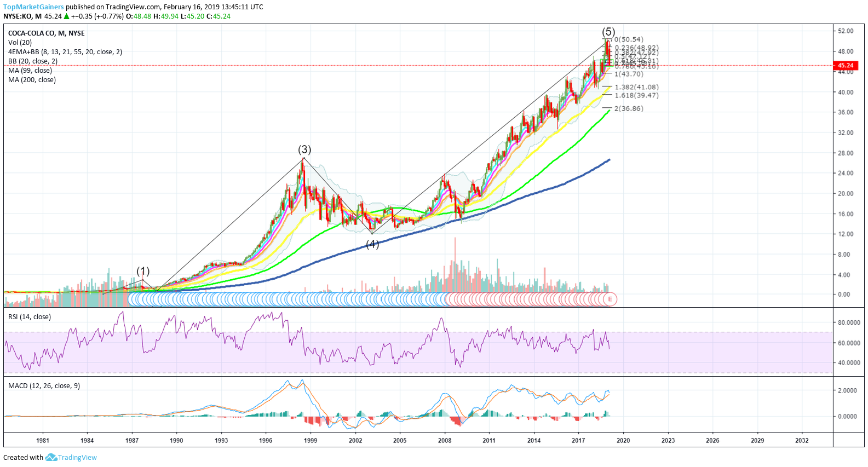This screenshot has width=868, height=467.
Task: Click the TradingView cloud logo icon
Action: (x=51, y=457)
